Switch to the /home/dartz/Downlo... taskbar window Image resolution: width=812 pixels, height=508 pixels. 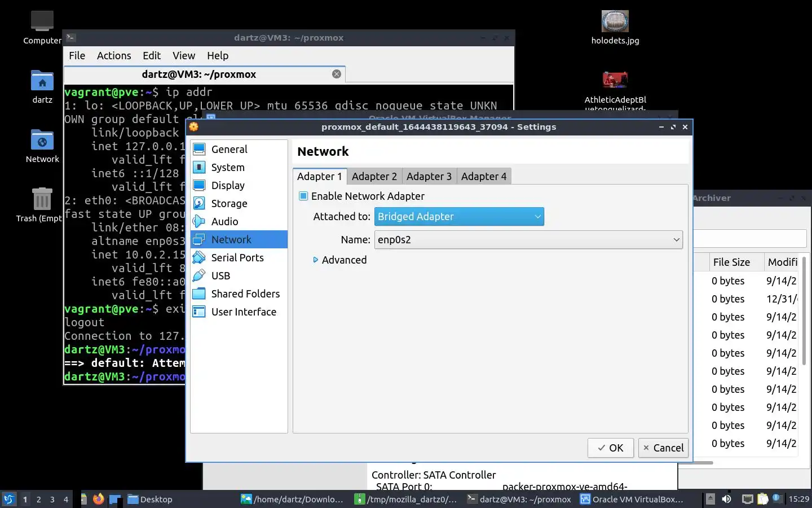(x=292, y=499)
